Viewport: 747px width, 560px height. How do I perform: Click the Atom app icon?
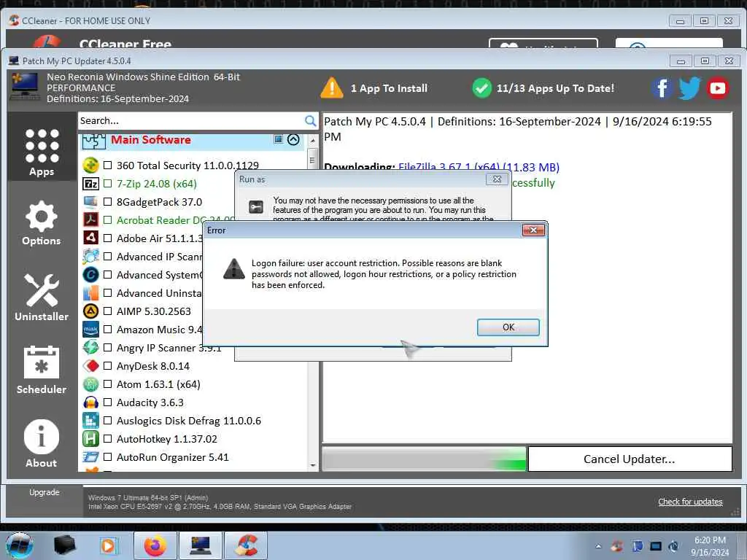(x=90, y=384)
